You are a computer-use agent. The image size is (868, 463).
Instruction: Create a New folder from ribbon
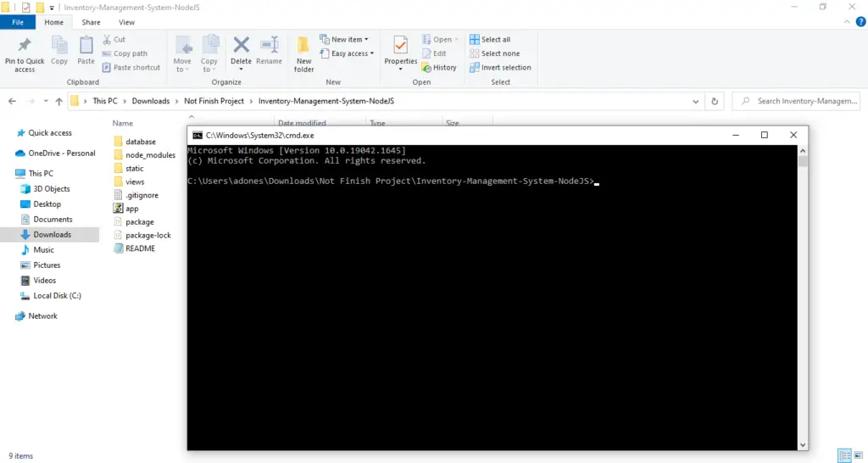[x=303, y=53]
